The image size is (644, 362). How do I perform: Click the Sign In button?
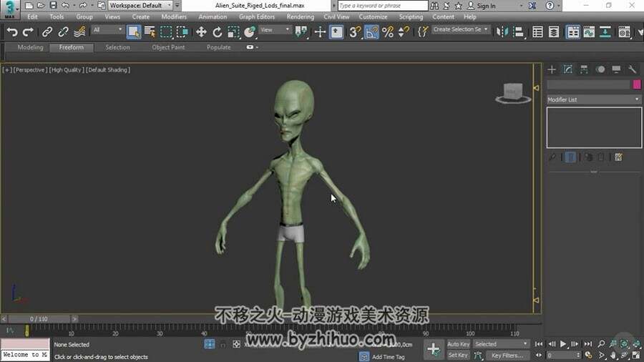(x=482, y=6)
